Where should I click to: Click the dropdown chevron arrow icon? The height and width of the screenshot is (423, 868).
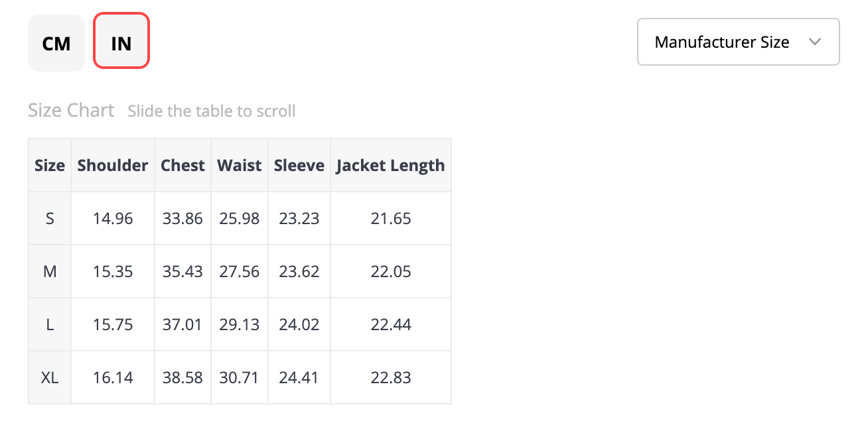pos(816,42)
